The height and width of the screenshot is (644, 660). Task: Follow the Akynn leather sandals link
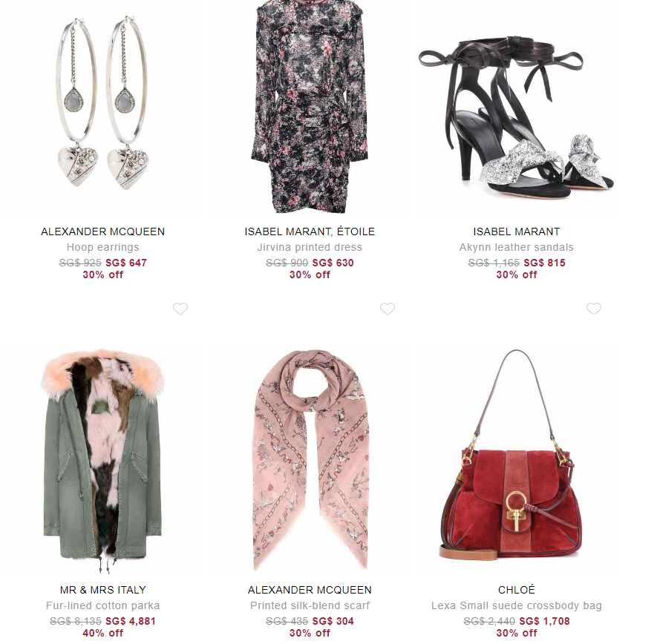(517, 247)
